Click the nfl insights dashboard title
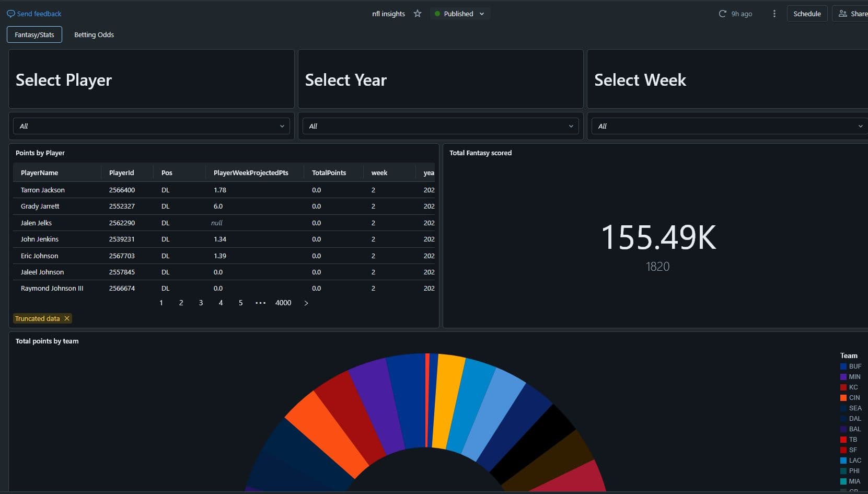Screen dimensions: 868x494 pos(388,14)
